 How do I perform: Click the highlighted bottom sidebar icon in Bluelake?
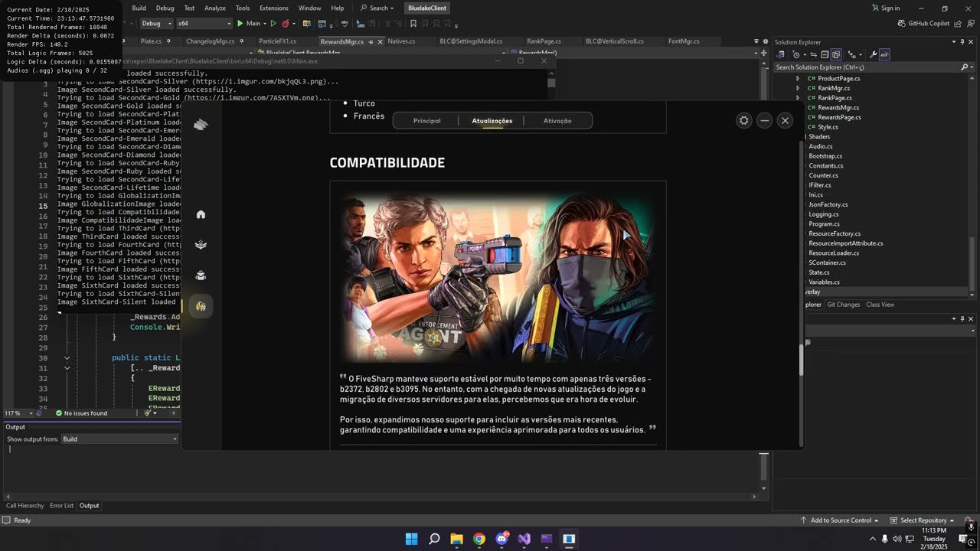[201, 306]
